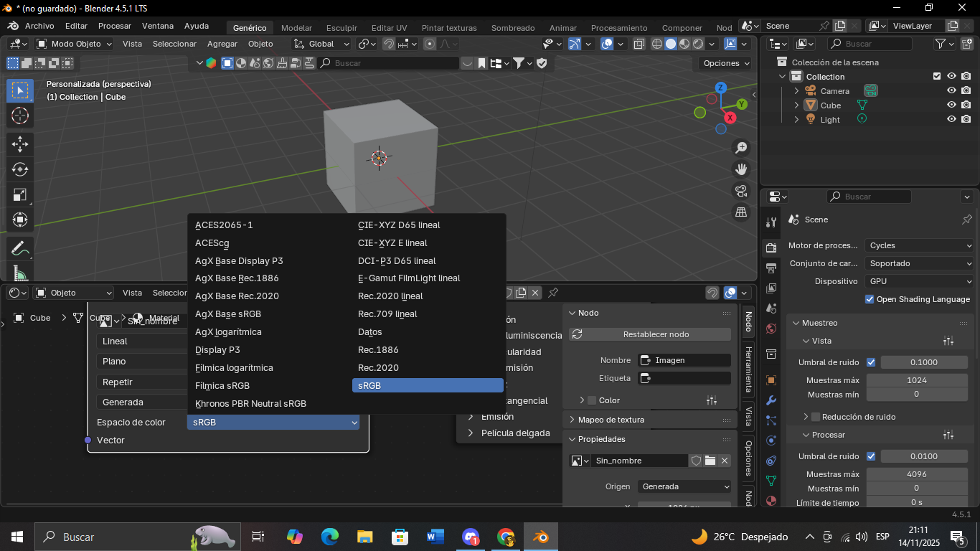This screenshot has width=980, height=551.
Task: Open Microsoft Edge from the taskbar
Action: (x=330, y=537)
